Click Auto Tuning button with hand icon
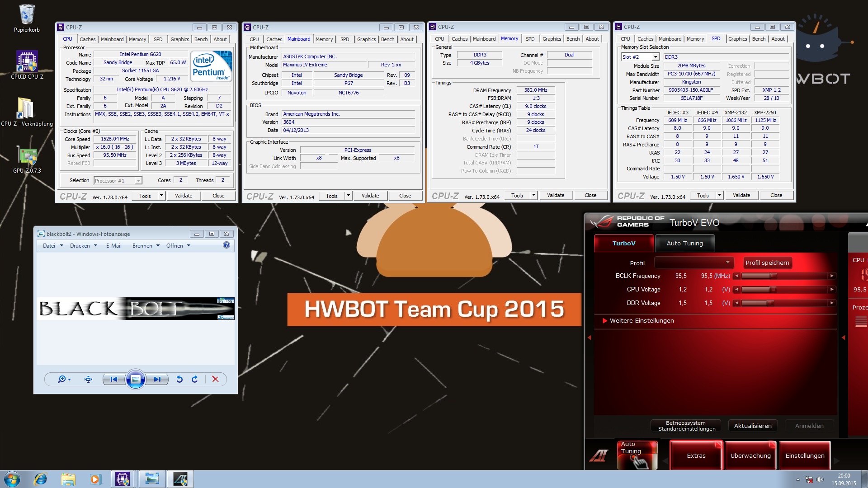The height and width of the screenshot is (488, 868). coord(637,455)
